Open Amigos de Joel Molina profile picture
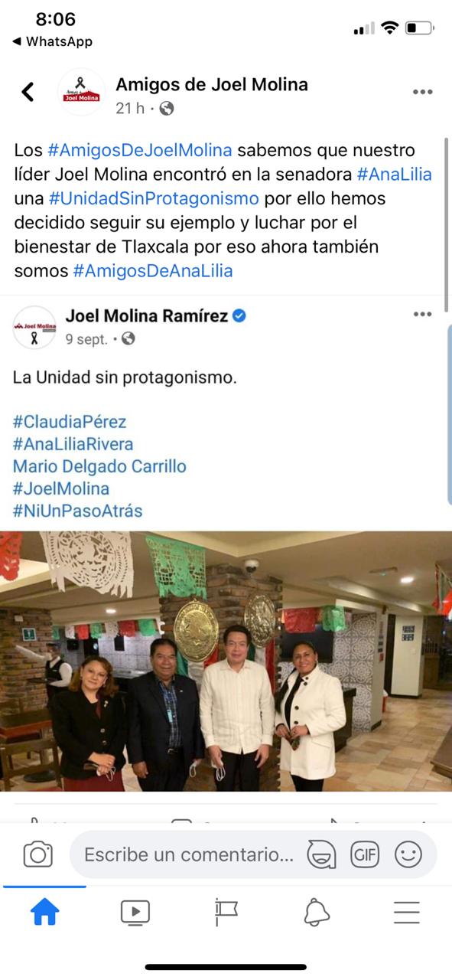Viewport: 452px width, 980px height. pyautogui.click(x=83, y=93)
